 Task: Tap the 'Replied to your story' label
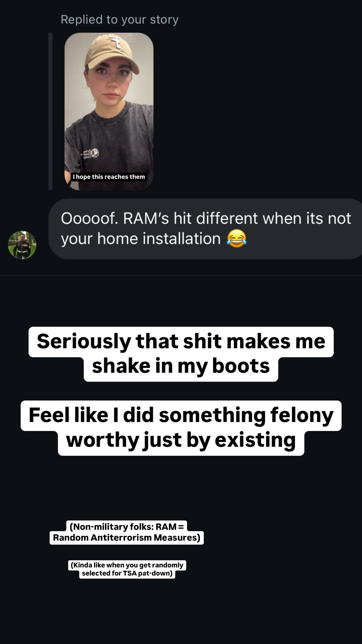120,19
